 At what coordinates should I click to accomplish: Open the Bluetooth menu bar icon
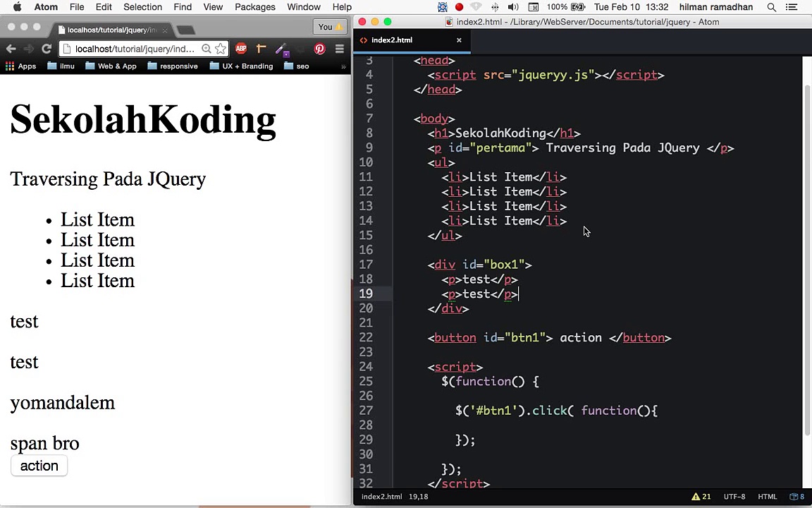[495, 7]
